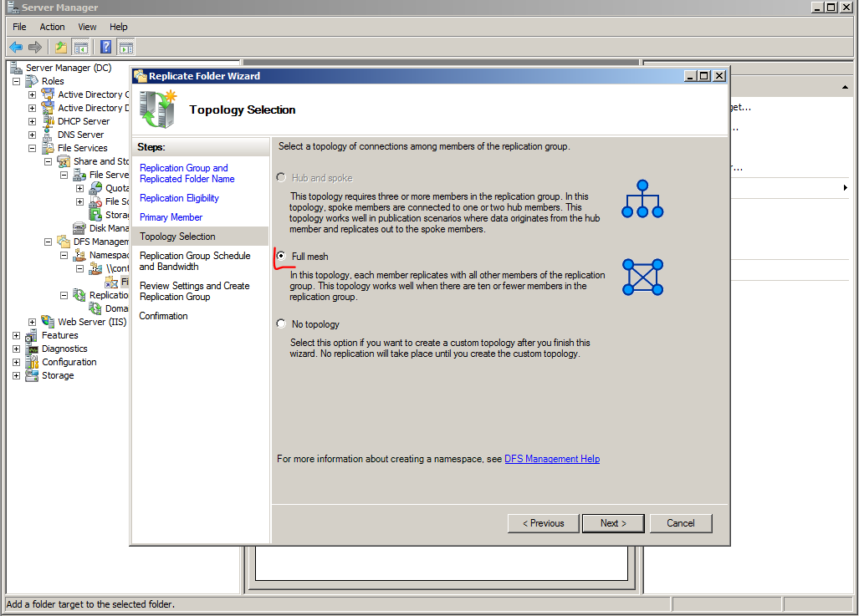Expand the Features node
Image resolution: width=859 pixels, height=616 pixels.
coord(17,335)
